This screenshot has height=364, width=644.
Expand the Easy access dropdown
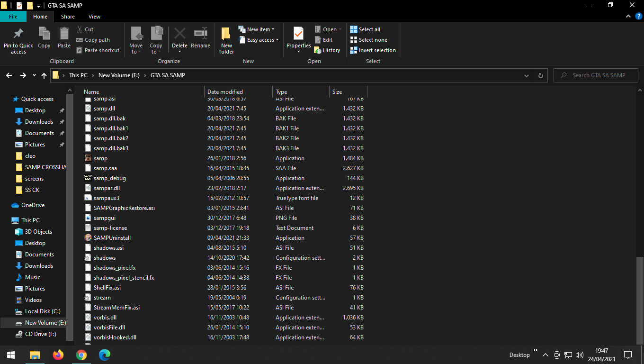pos(258,40)
